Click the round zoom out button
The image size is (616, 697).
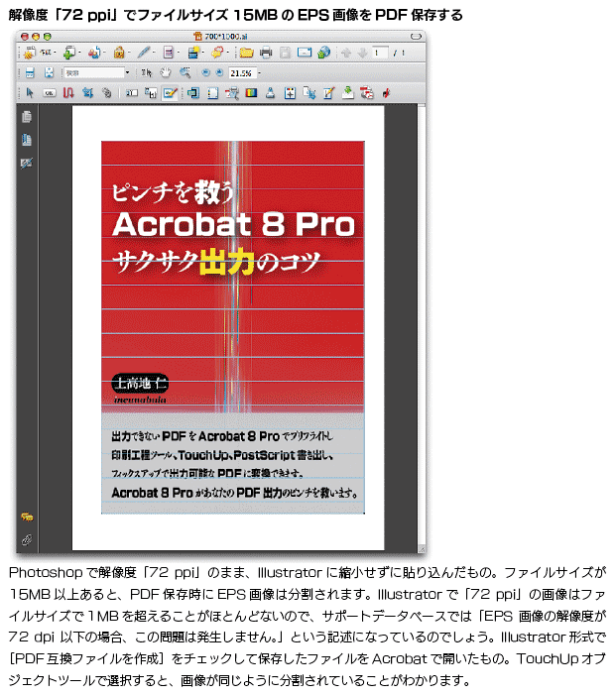pyautogui.click(x=205, y=72)
